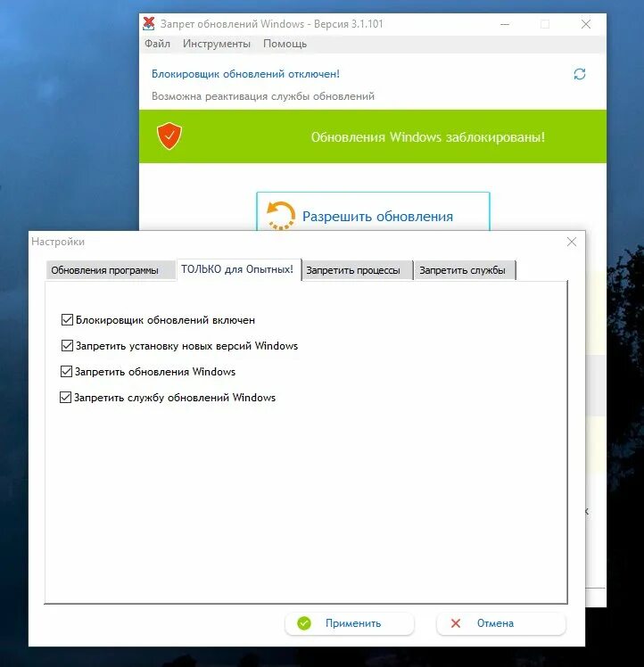Toggle Блокировщик обновлений включен checkbox

coord(67,319)
